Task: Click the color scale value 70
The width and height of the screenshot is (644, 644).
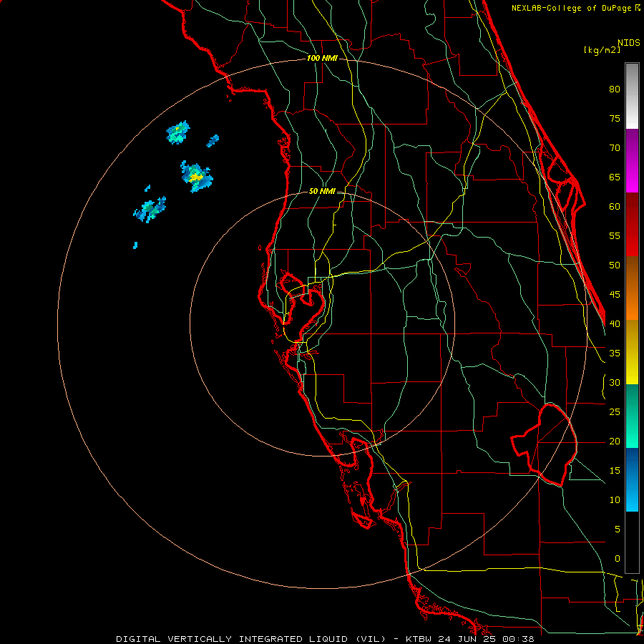Action: [615, 148]
